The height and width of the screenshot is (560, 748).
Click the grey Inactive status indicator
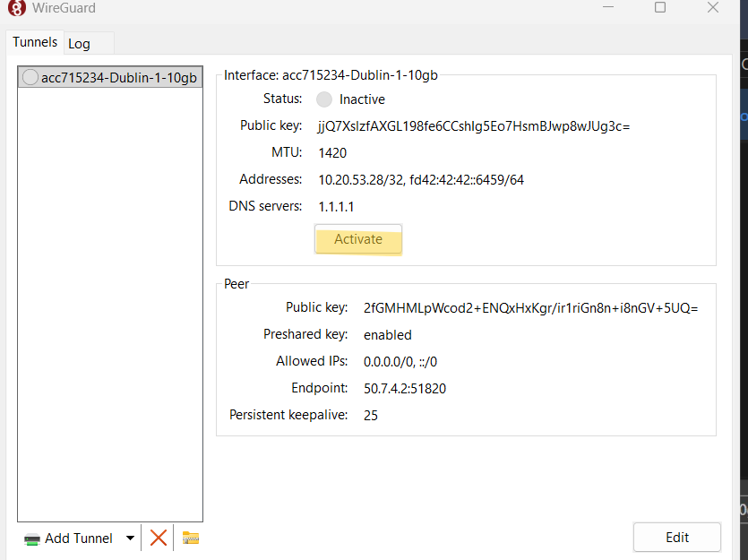tap(324, 99)
